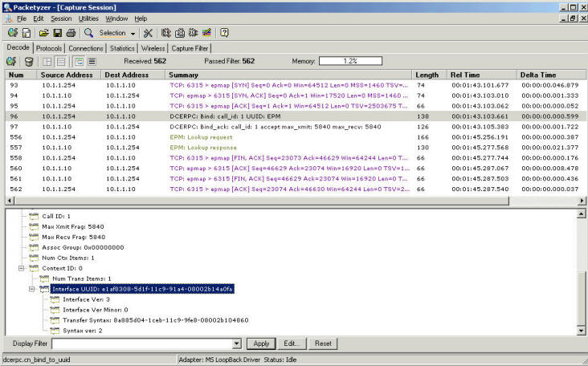Select the Num Trans Items: 1 row
This screenshot has height=366, width=588.
coord(82,279)
